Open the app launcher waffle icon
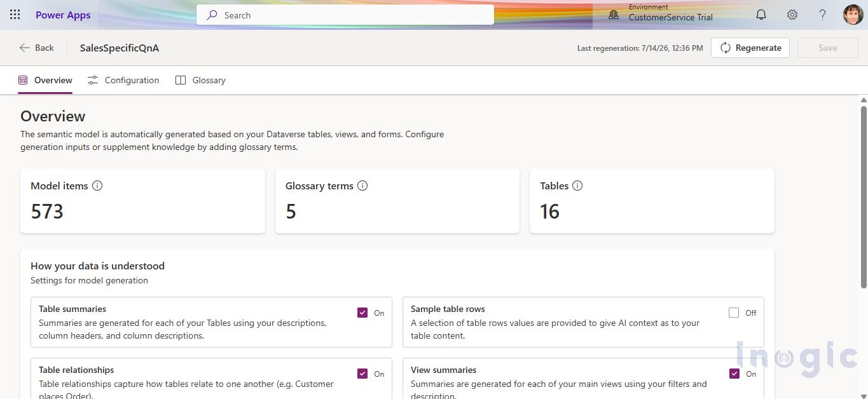 15,15
